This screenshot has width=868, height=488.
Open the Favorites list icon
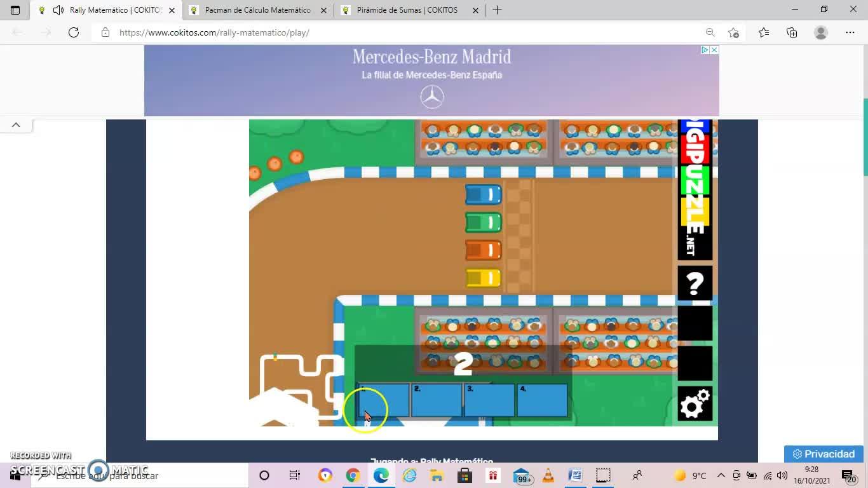pyautogui.click(x=763, y=32)
